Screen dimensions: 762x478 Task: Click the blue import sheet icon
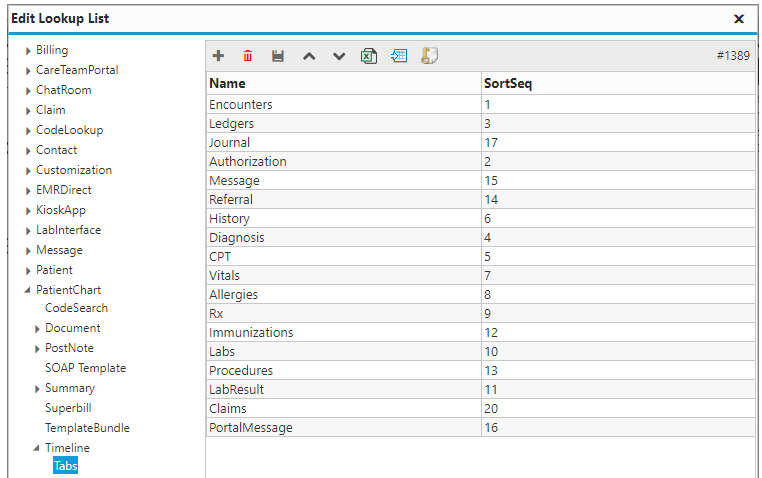point(399,56)
